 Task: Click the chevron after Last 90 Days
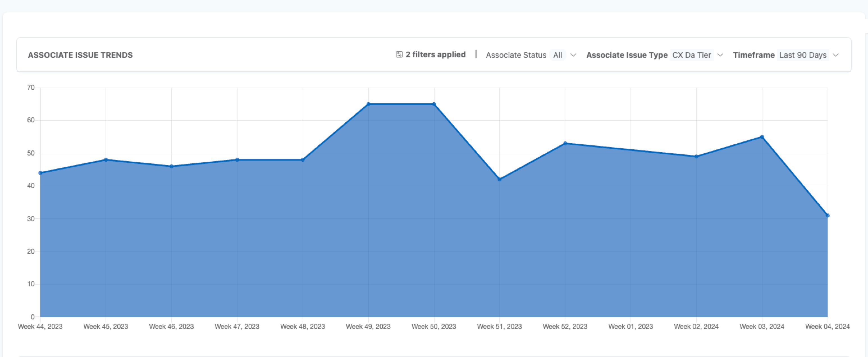(x=836, y=55)
